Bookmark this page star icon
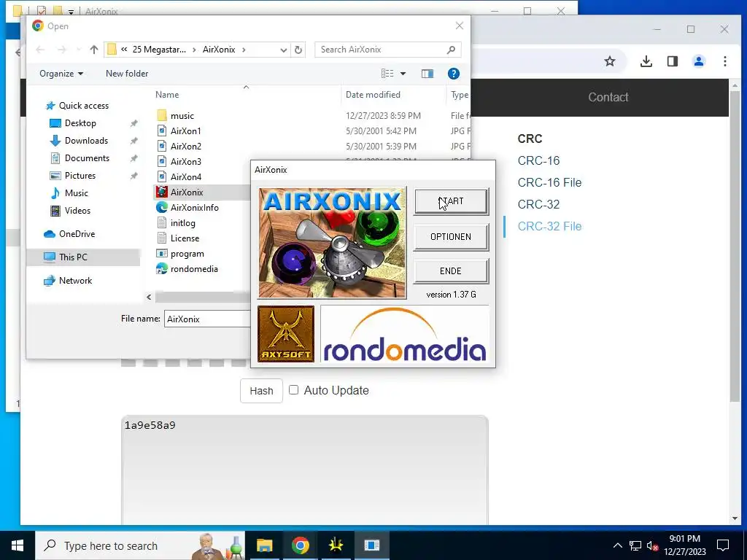 pos(609,61)
